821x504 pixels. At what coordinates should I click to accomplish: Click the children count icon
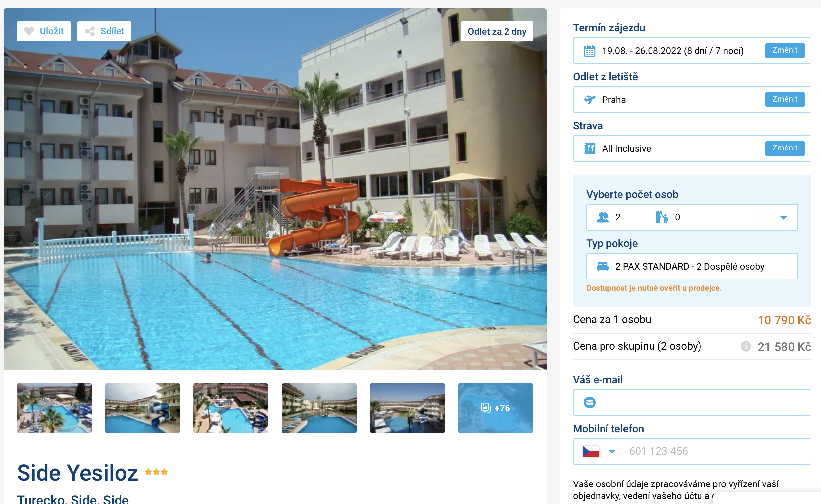[x=662, y=217]
